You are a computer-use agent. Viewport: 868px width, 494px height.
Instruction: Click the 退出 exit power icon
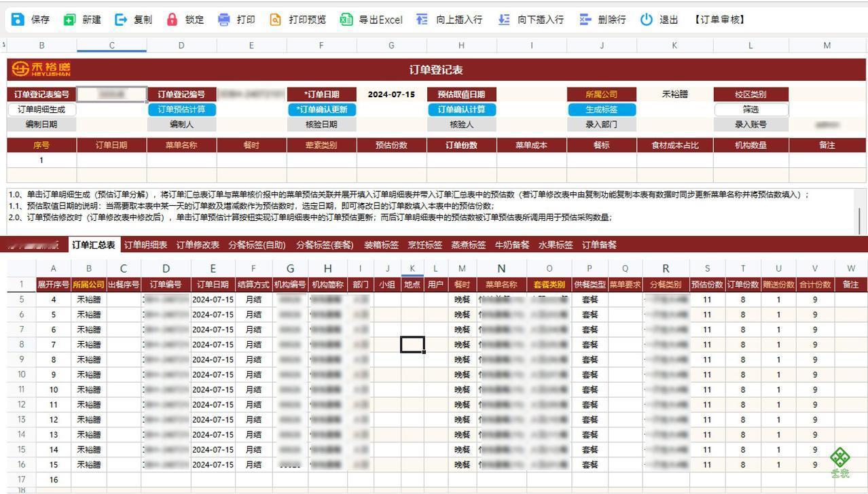click(647, 20)
